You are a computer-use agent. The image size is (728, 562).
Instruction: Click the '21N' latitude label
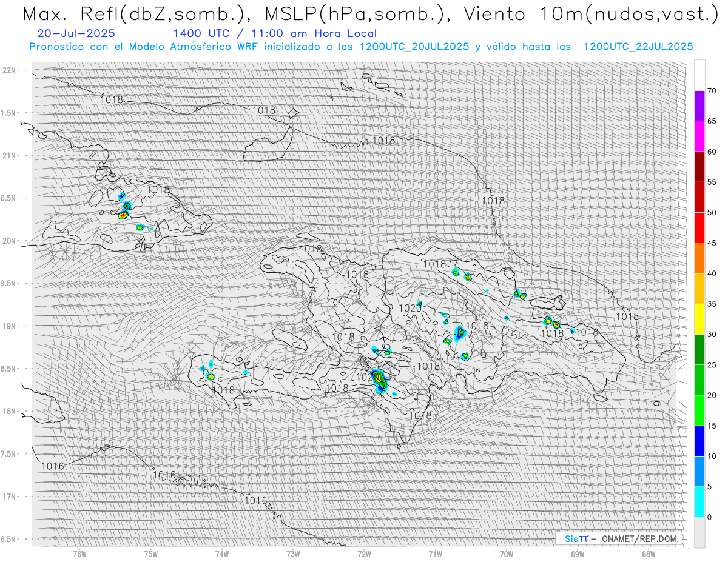click(10, 155)
